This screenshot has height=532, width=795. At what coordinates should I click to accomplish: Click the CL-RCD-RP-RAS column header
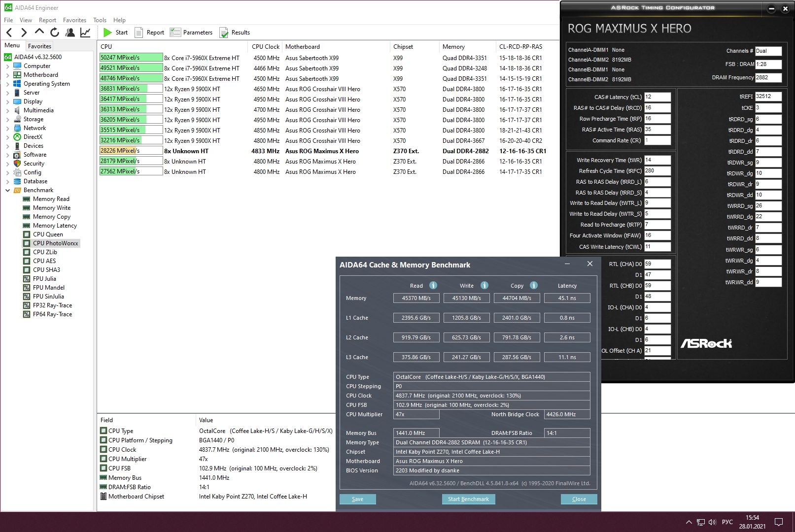pyautogui.click(x=520, y=47)
